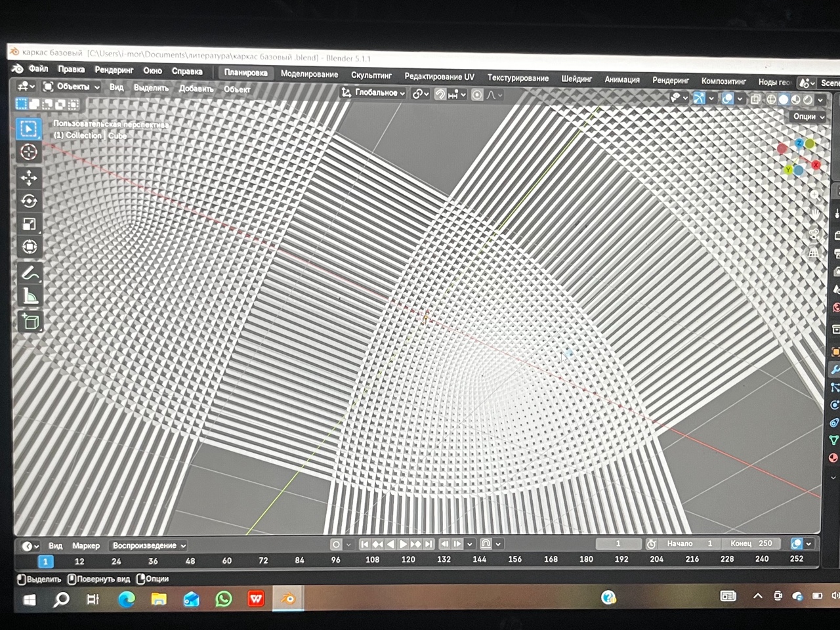Click the X axis of the navigation gizmo
The image size is (840, 630).
[x=816, y=164]
